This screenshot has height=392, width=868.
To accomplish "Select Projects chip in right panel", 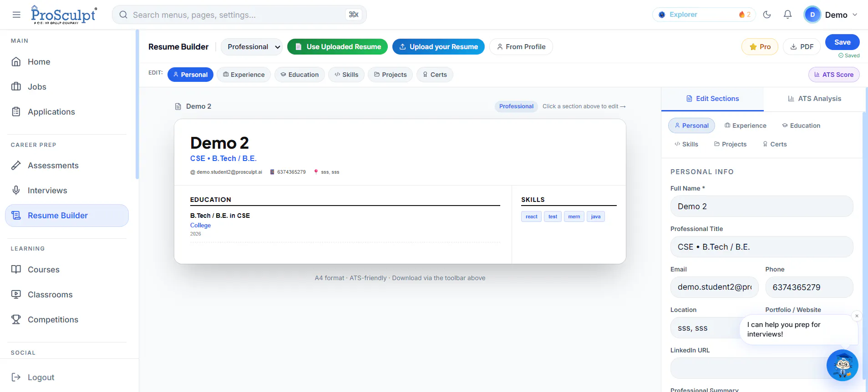I will tap(730, 144).
